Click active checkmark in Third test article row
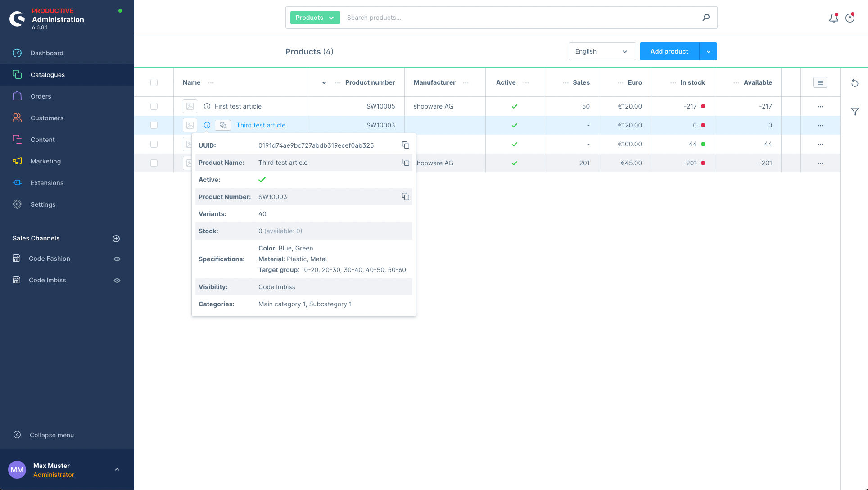The height and width of the screenshot is (490, 868). (515, 125)
